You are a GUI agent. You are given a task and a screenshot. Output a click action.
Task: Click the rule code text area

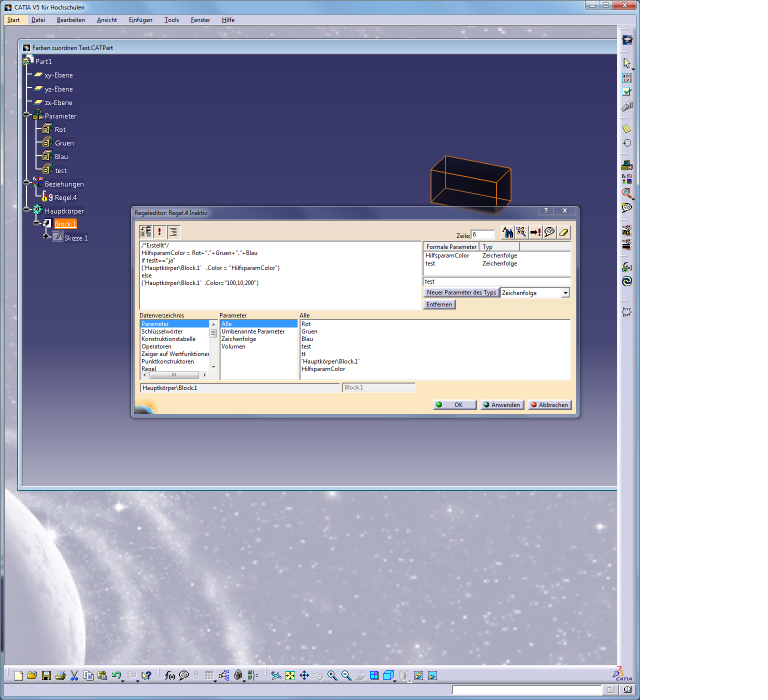click(280, 275)
